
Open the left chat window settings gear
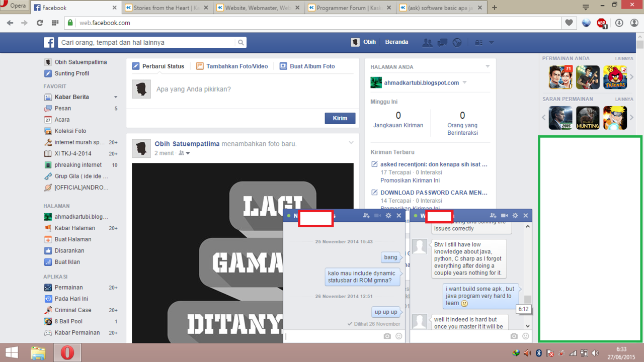pyautogui.click(x=388, y=216)
